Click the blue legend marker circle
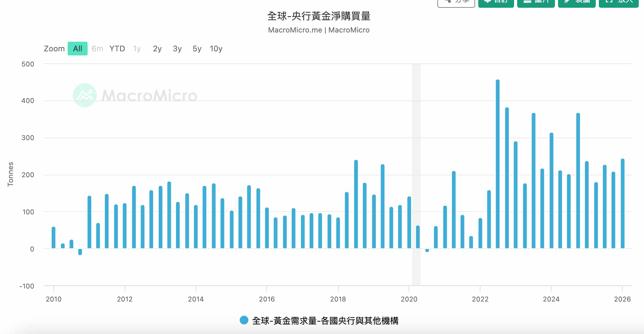Image resolution: width=644 pixels, height=334 pixels. pos(244,320)
